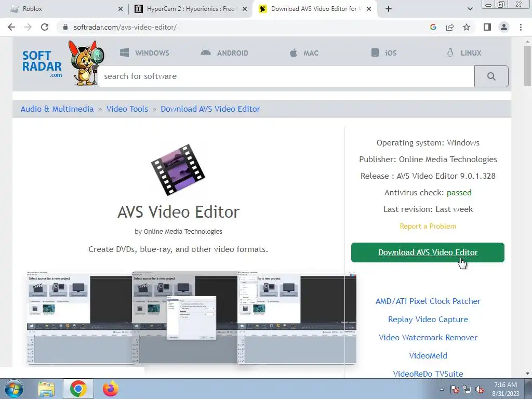
Task: Open the browser side panel icon
Action: coord(487,27)
